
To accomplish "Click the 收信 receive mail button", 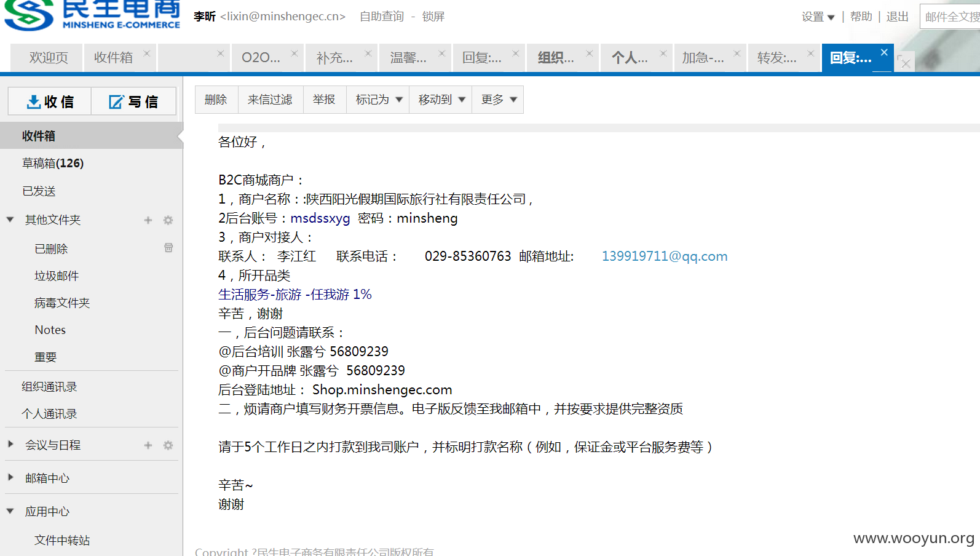I will [x=50, y=101].
